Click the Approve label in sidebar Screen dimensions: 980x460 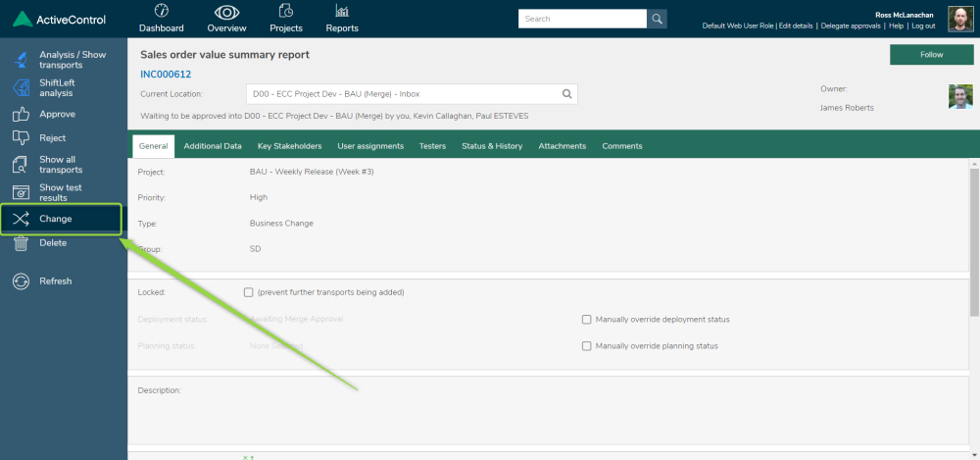point(58,115)
